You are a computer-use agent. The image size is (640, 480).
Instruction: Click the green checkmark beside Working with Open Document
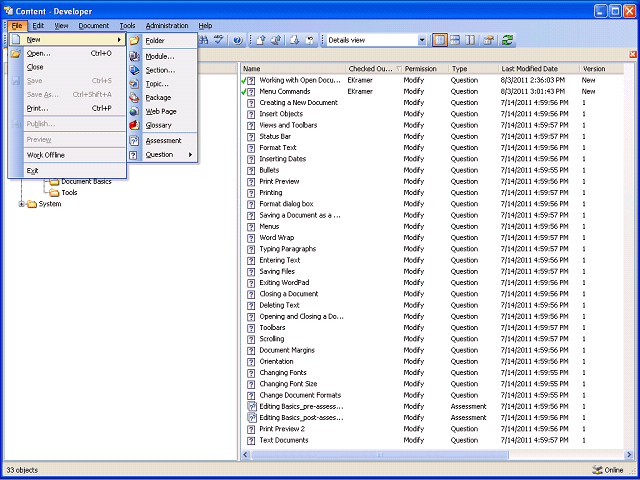[x=244, y=81]
